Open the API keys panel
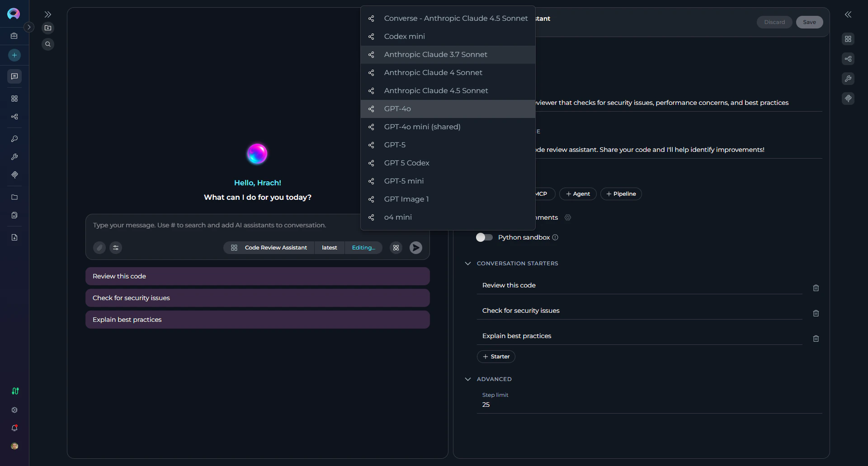Screen dimensions: 868x466 14,139
